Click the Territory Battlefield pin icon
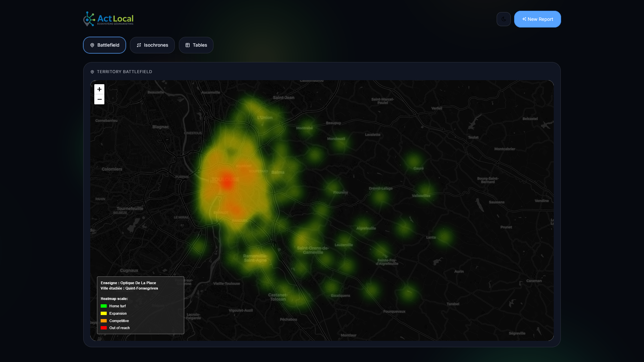644x362 pixels. click(x=92, y=72)
